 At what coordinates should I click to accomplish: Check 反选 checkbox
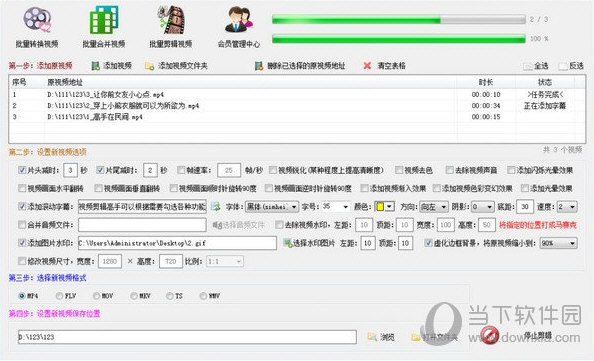(563, 66)
